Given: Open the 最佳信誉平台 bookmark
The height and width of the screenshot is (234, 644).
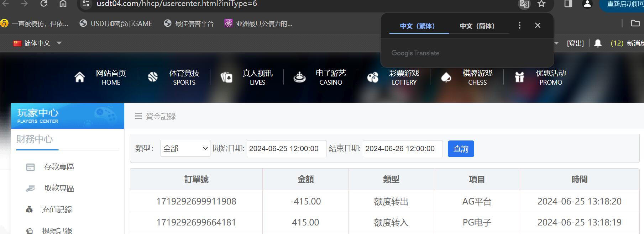Looking at the screenshot, I should pos(189,23).
